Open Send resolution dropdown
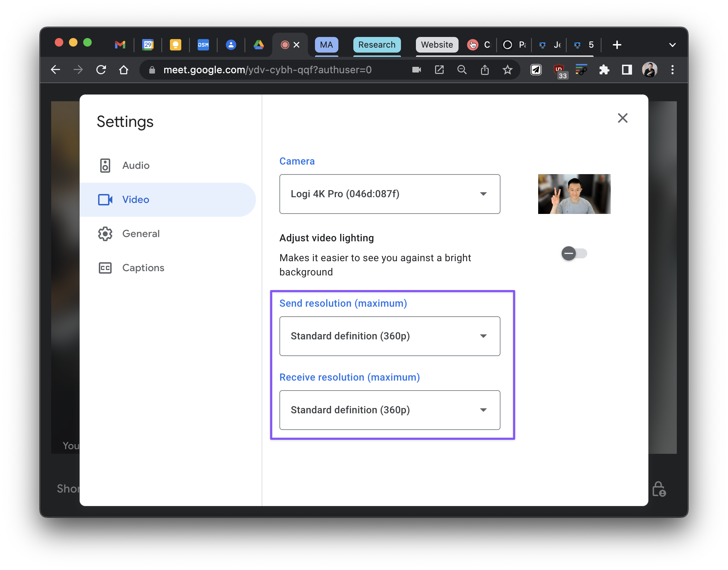728x570 pixels. tap(390, 336)
